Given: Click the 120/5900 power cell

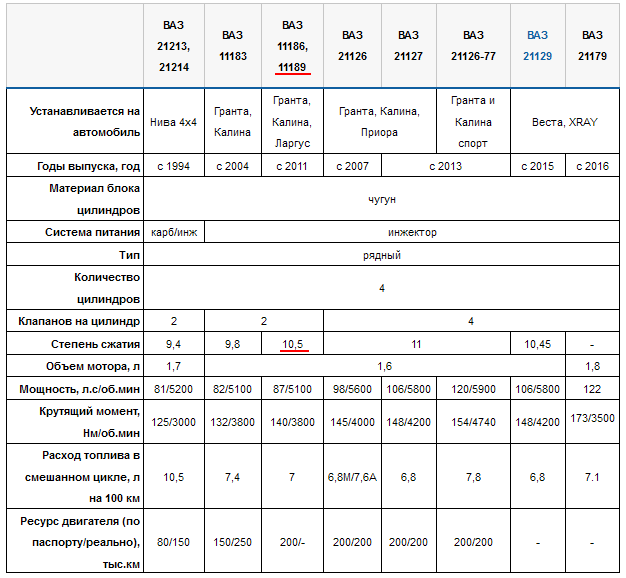Looking at the screenshot, I should (x=473, y=388).
